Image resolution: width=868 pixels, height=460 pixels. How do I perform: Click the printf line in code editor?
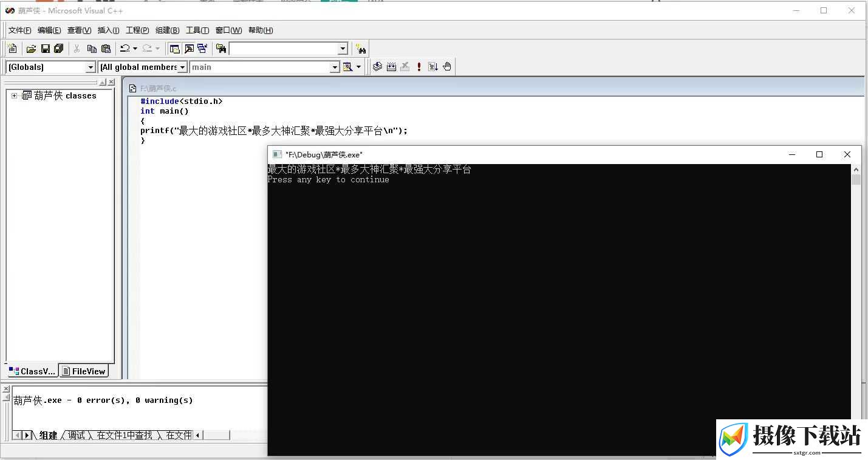(x=274, y=131)
